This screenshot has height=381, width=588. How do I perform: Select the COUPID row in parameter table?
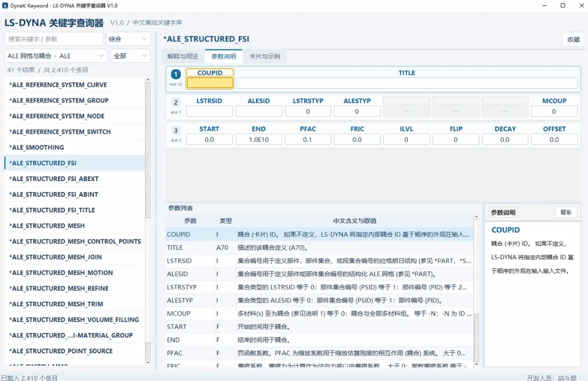(x=320, y=234)
